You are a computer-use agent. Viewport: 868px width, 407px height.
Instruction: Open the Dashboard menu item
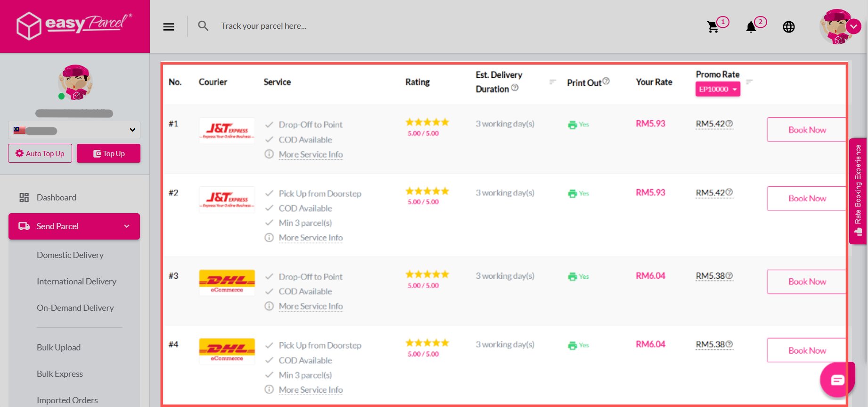[x=56, y=198]
